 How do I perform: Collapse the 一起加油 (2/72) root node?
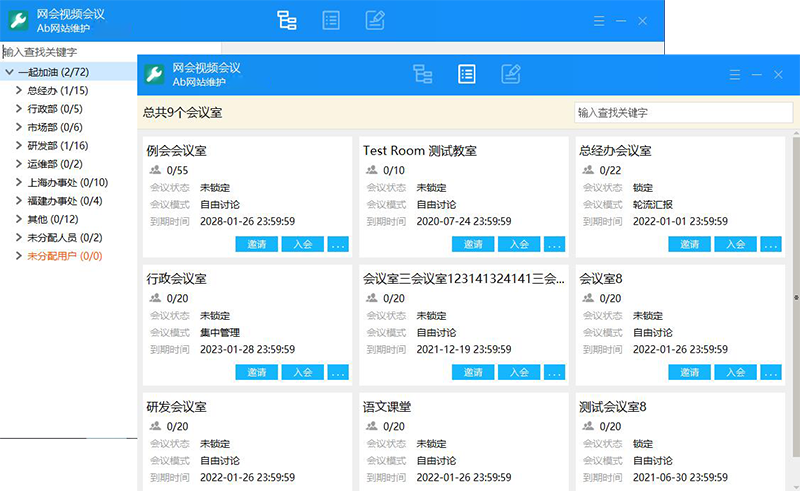tap(9, 73)
